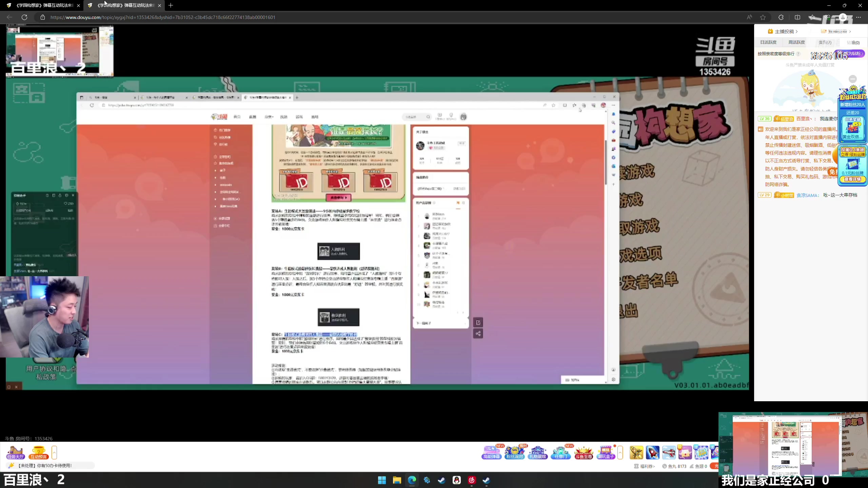This screenshot has height=488, width=868.
Task: Click the 贪凉SAMA username in chat
Action: click(x=808, y=195)
